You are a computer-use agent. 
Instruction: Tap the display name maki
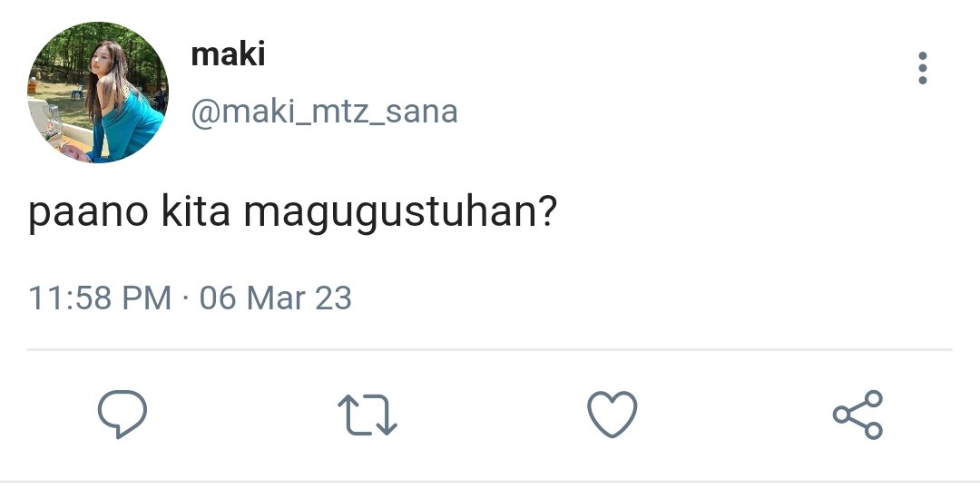point(228,54)
